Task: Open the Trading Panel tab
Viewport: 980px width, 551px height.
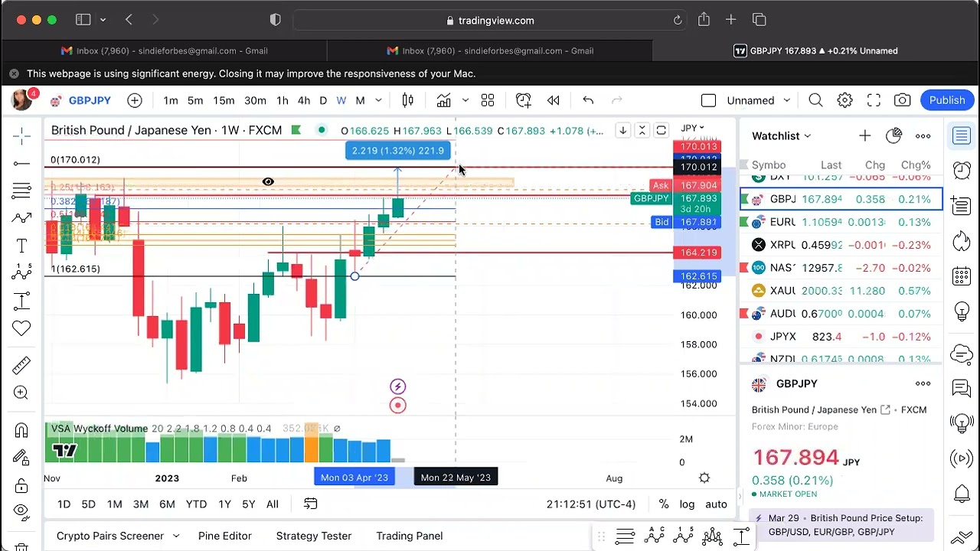Action: coord(410,536)
